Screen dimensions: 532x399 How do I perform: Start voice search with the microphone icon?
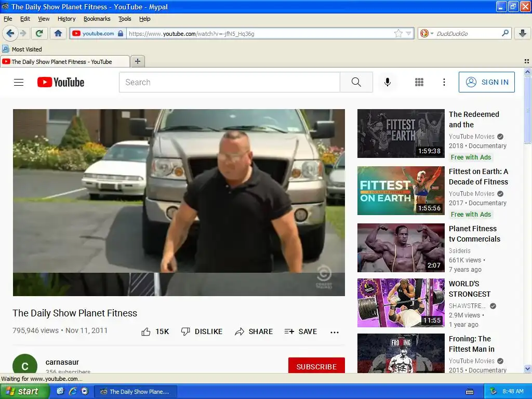tap(388, 82)
